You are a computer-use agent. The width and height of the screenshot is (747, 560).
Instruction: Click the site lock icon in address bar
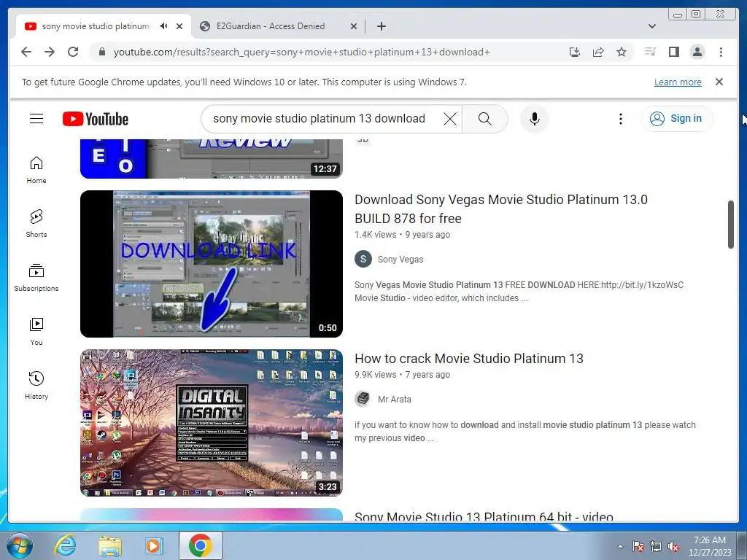[x=101, y=52]
